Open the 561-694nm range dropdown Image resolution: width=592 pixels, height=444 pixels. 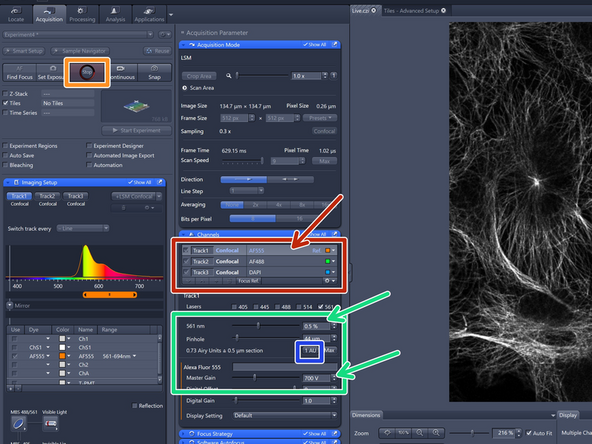click(134, 356)
